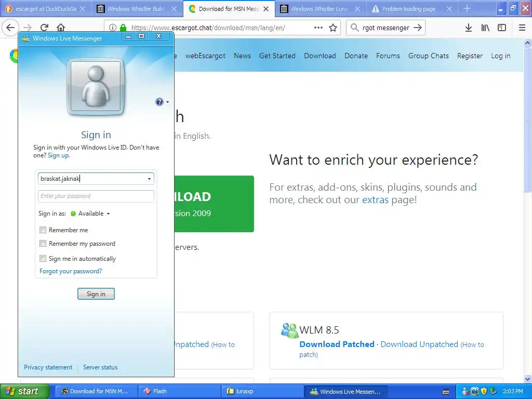The image size is (532, 399).
Task: Open the Privacy statement link
Action: click(x=48, y=367)
